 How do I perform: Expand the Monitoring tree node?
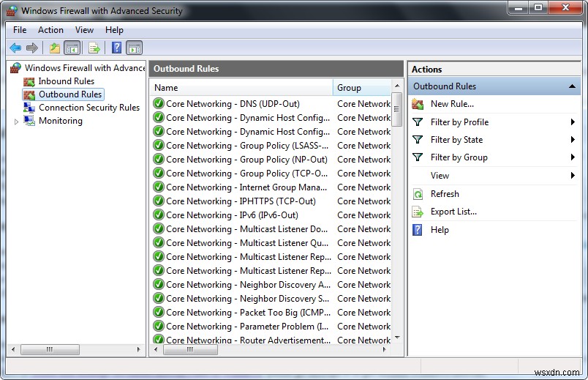[16, 122]
